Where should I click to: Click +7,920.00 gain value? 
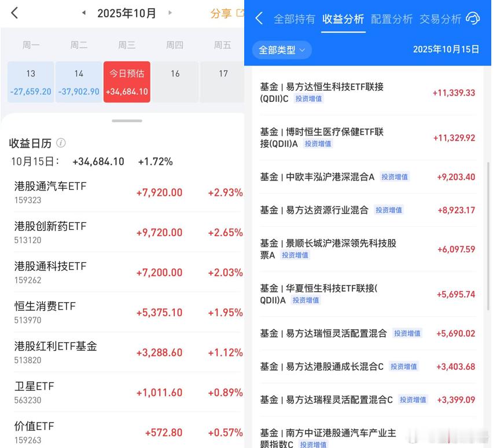159,192
